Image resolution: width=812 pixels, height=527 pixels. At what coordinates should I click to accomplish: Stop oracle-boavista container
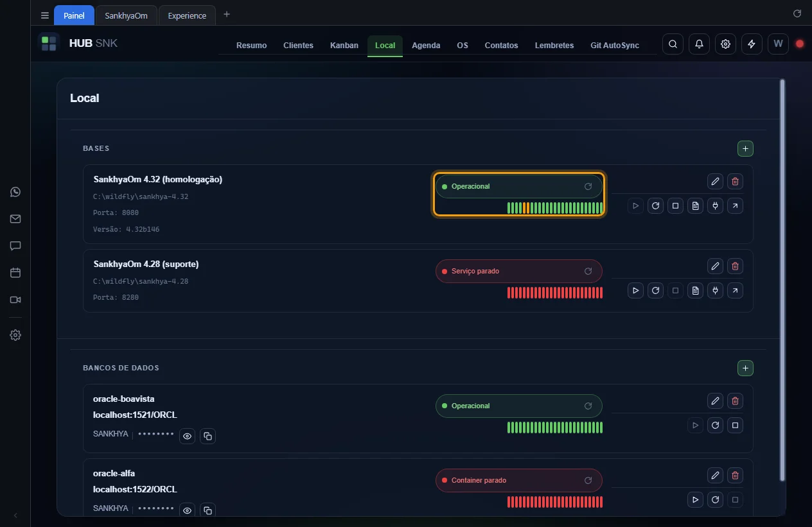click(736, 425)
